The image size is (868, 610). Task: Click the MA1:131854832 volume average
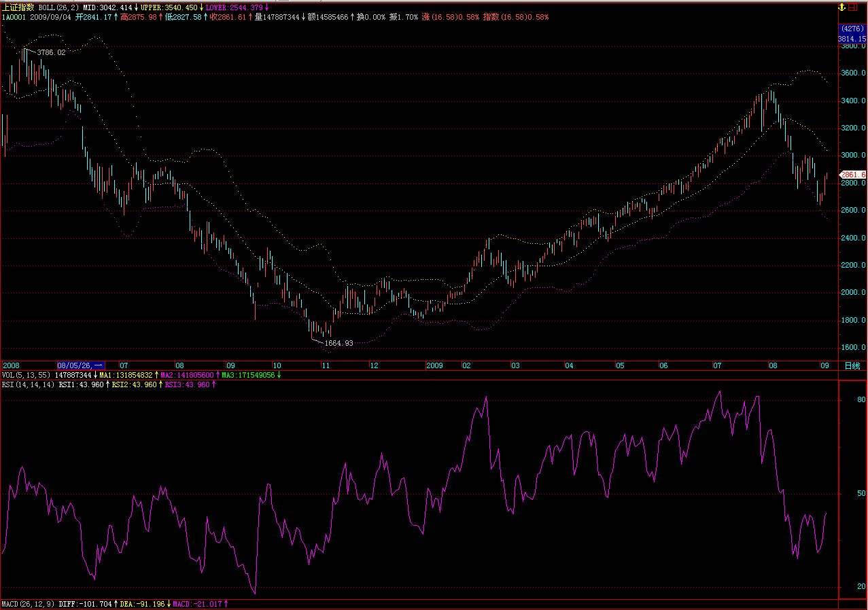[126, 375]
